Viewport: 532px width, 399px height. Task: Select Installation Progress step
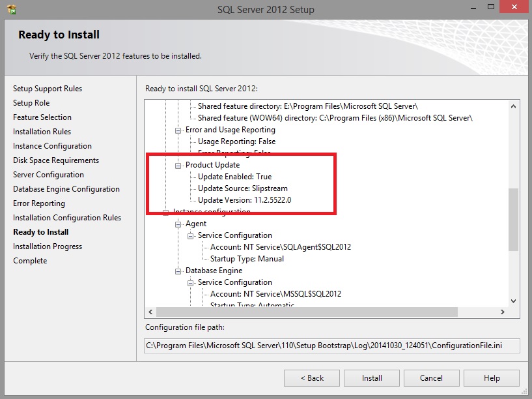[x=48, y=246]
